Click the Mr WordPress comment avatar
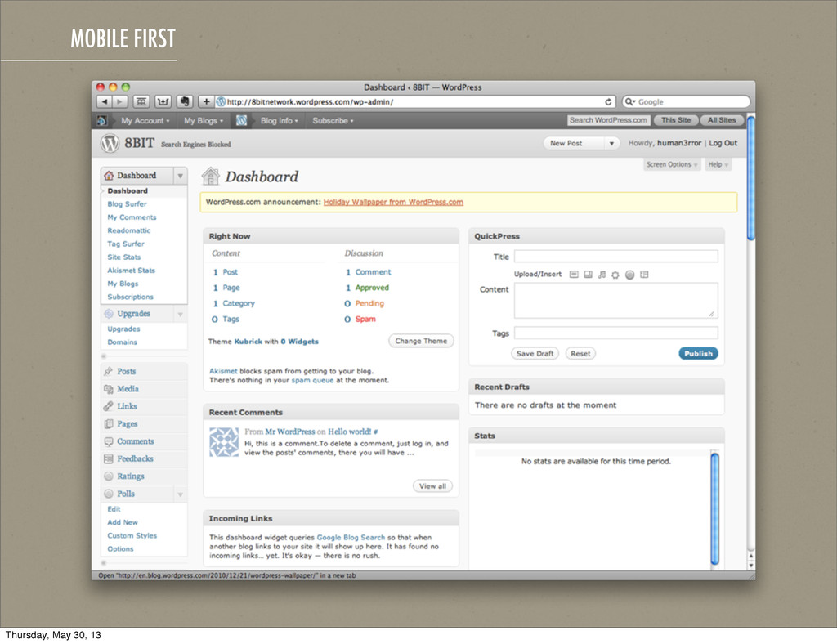 click(224, 442)
